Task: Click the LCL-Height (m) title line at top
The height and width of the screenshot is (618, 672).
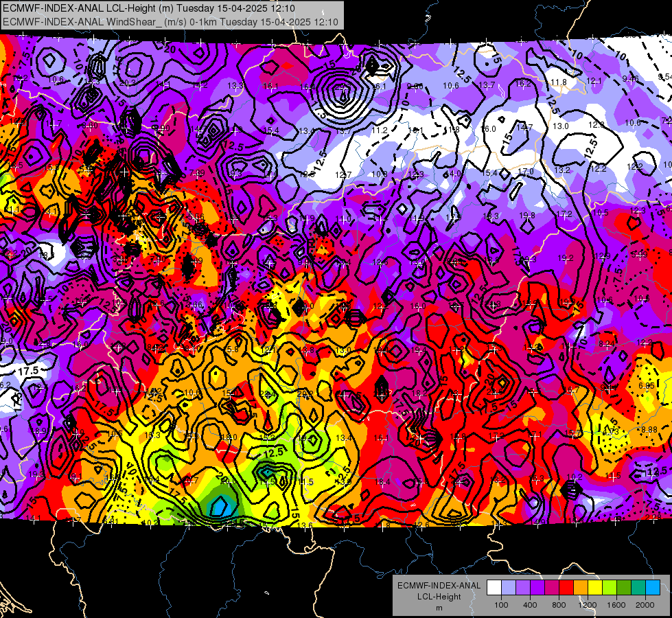Action: pyautogui.click(x=149, y=8)
